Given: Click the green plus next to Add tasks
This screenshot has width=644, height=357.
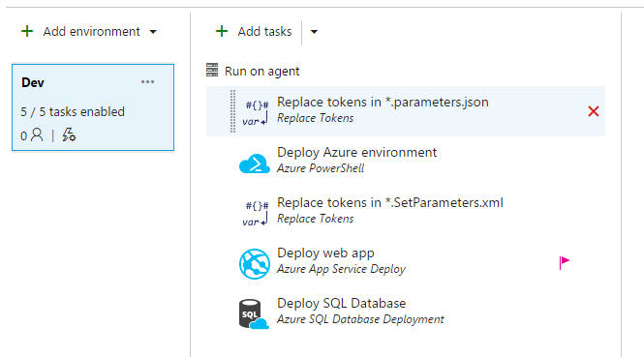Looking at the screenshot, I should 222,31.
